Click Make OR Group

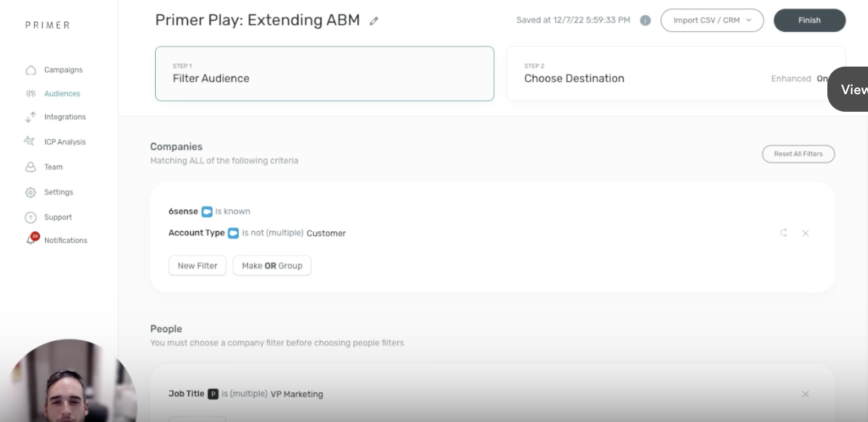[272, 266]
